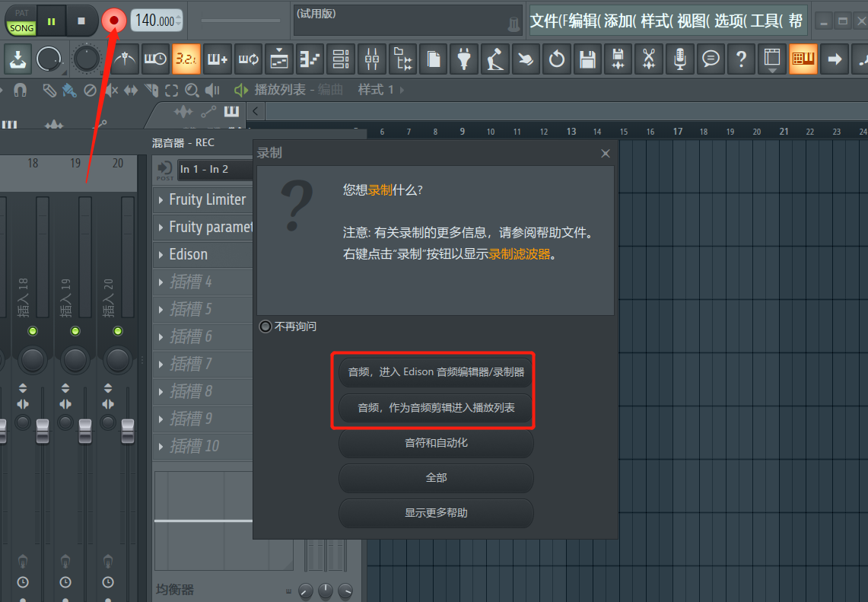
Task: Open the plugin picker plug icon
Action: [464, 59]
